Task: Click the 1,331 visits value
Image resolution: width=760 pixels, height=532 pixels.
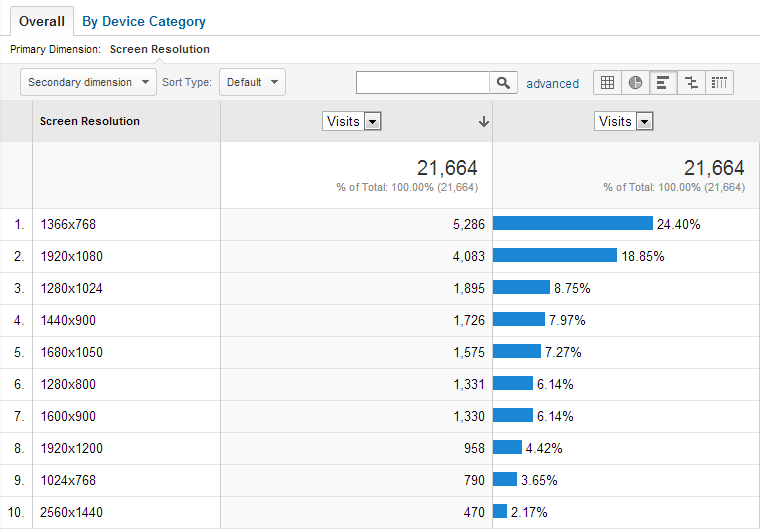Action: coord(469,384)
